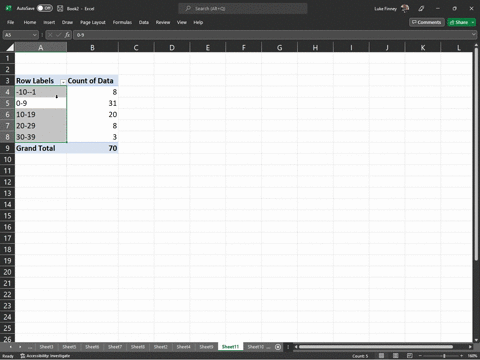Open the Review ribbon tab
This screenshot has height=360, width=480.
(163, 22)
